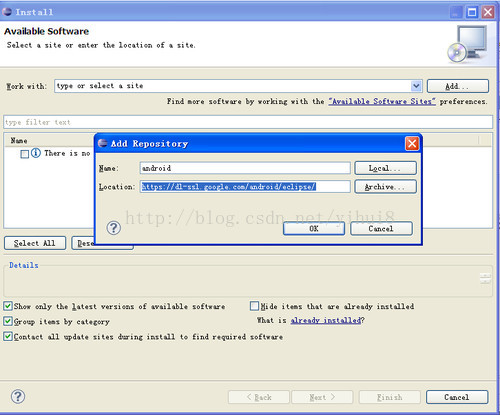The width and height of the screenshot is (500, 415).
Task: Click the help icon in Add Repository dialog
Action: tap(114, 228)
